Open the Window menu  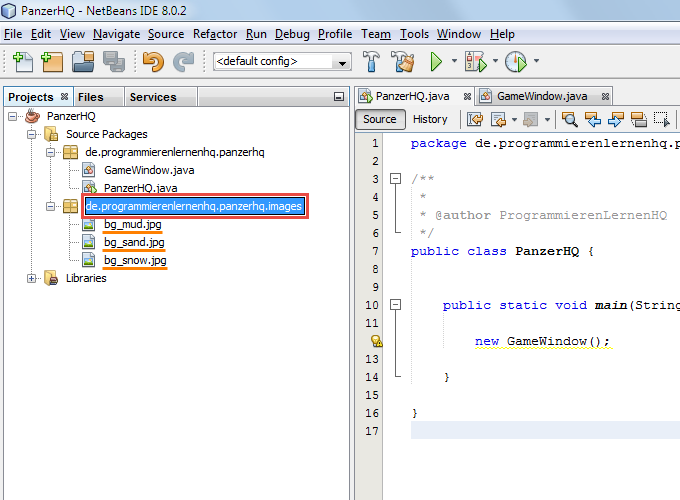(x=459, y=34)
